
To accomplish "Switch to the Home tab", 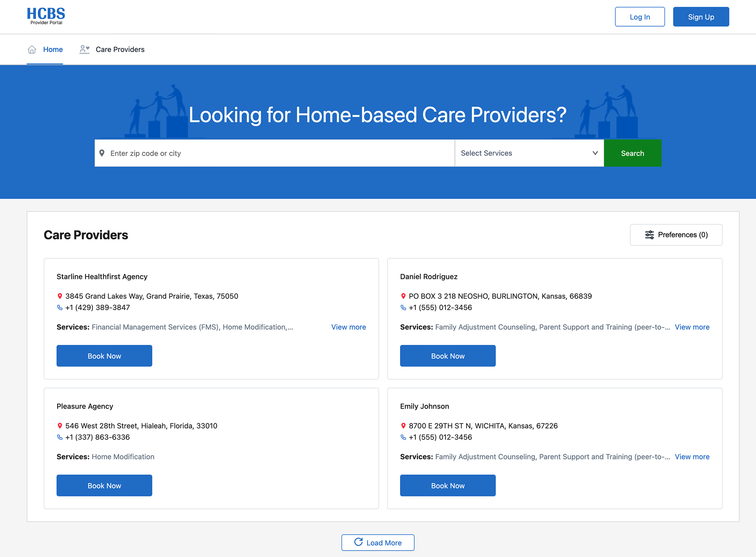I will point(53,49).
